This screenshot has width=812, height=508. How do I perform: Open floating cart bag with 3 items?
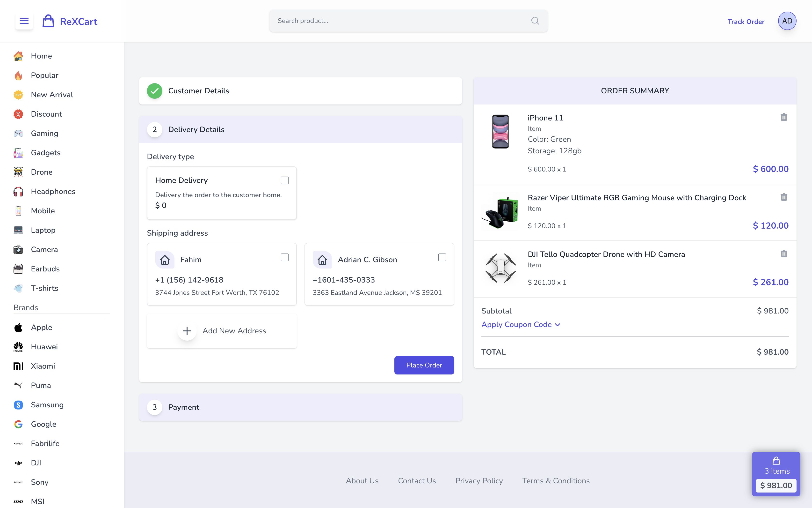point(776,474)
